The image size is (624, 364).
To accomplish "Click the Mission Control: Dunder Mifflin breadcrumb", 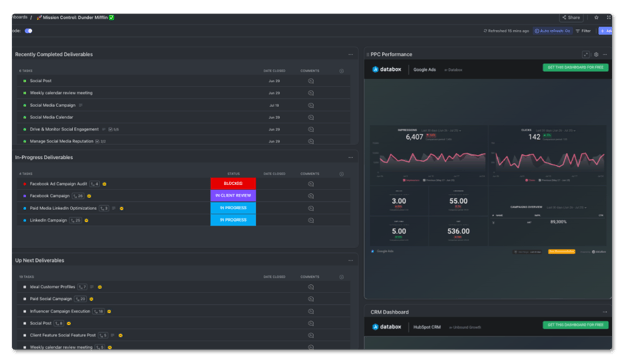I will click(x=75, y=18).
